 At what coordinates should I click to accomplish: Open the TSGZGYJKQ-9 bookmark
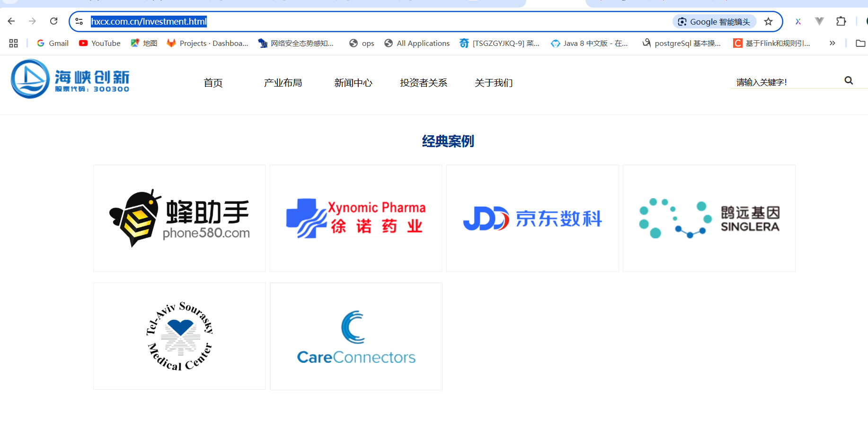point(499,43)
